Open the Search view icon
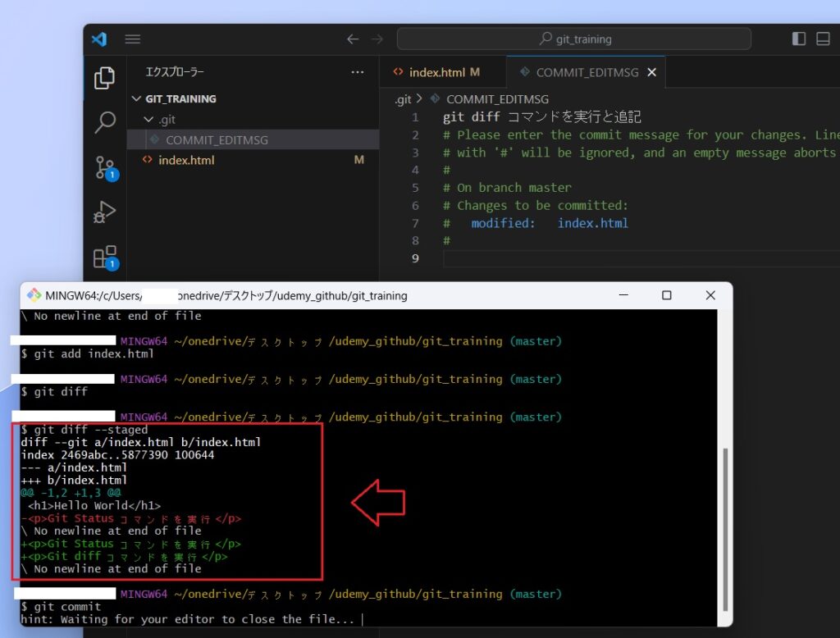This screenshot has height=638, width=840. 104,123
